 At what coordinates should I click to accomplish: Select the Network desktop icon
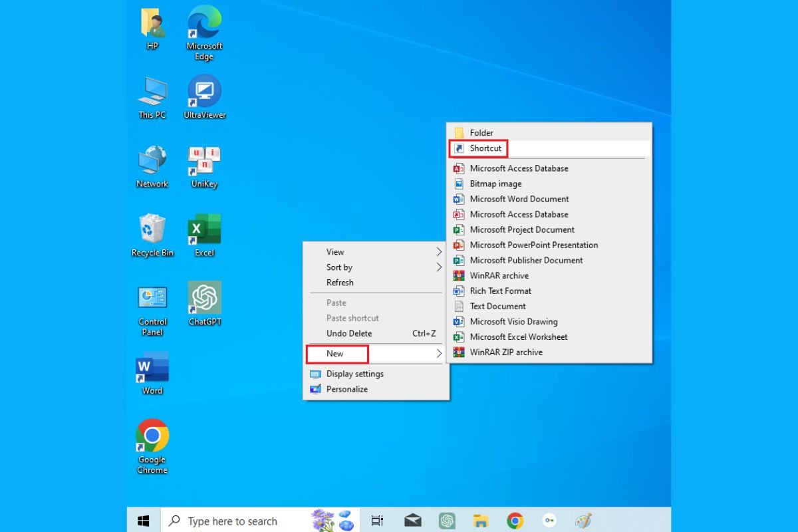[x=152, y=168]
